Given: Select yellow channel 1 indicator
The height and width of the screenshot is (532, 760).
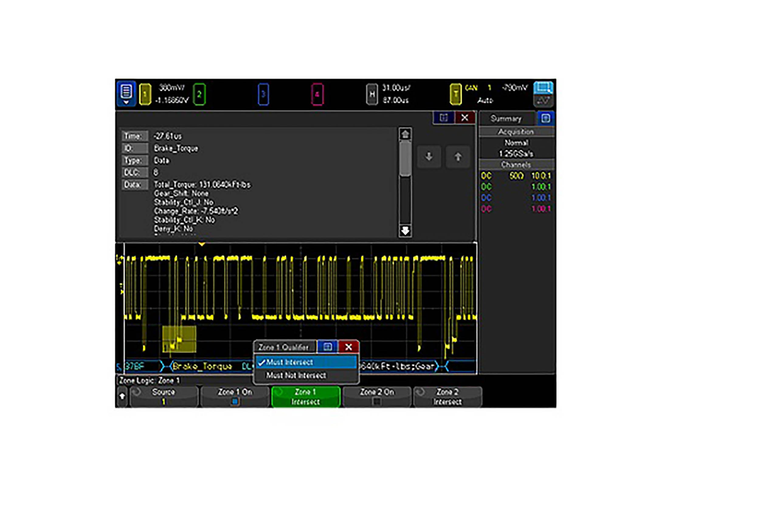Looking at the screenshot, I should pos(145,94).
